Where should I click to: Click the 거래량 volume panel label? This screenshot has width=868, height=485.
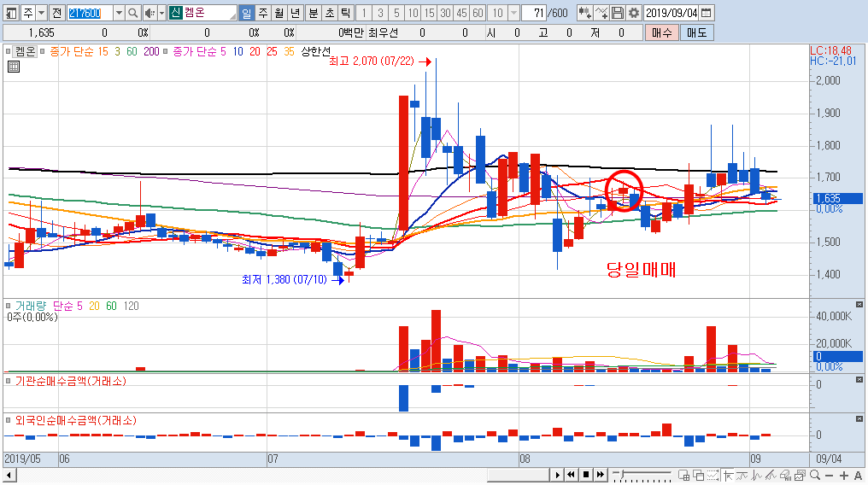31,306
